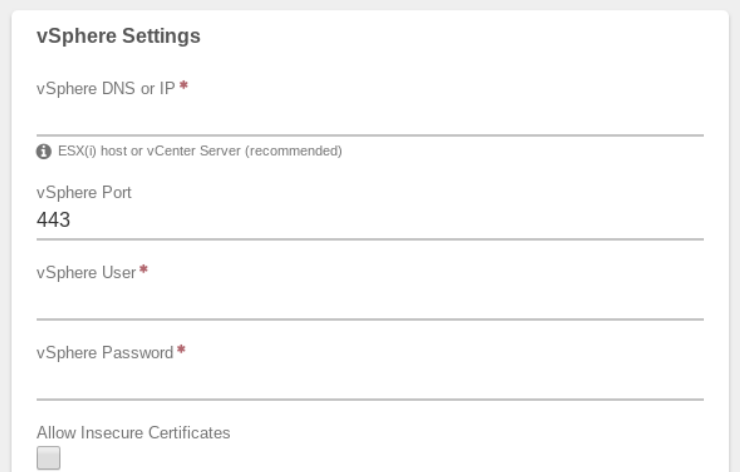Click the word (recommended) in the hint
Image resolution: width=740 pixels, height=472 pixels.
(293, 151)
